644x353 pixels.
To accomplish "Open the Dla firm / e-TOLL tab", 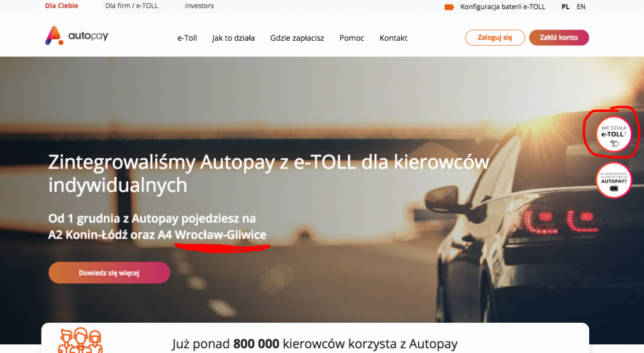I will click(131, 6).
